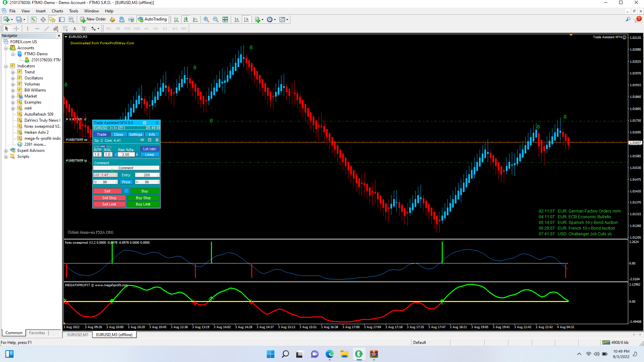The height and width of the screenshot is (362, 644).
Task: Select the crosshair cursor tool
Action: [16, 29]
